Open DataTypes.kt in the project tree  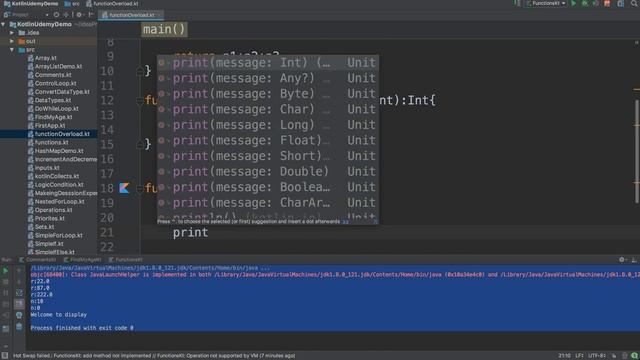pos(53,100)
